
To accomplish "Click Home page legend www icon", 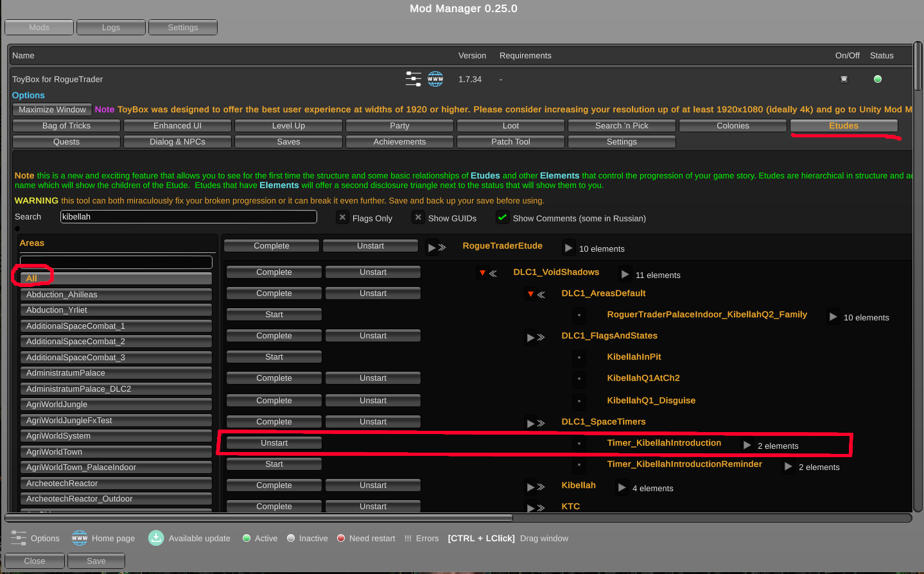I will click(80, 538).
